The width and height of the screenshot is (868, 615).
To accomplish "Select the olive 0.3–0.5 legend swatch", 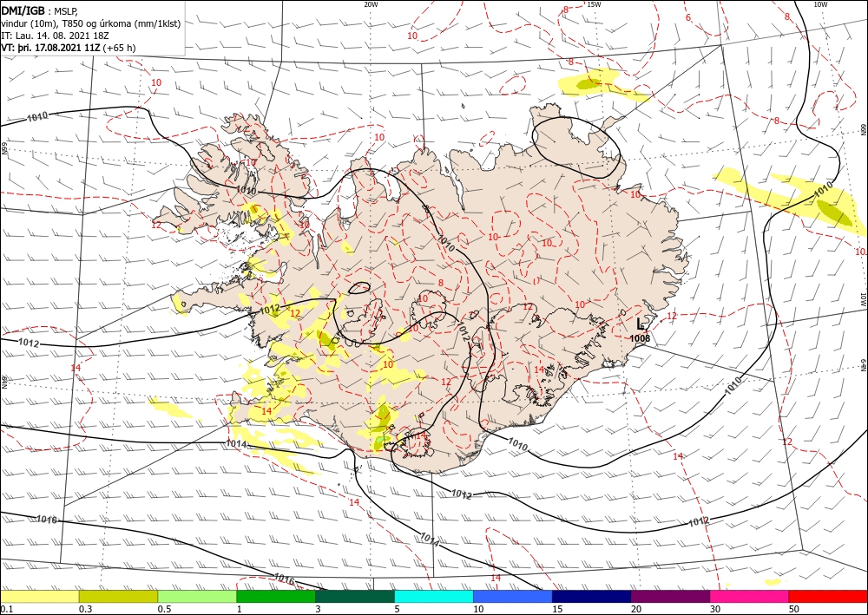I will pos(118,596).
